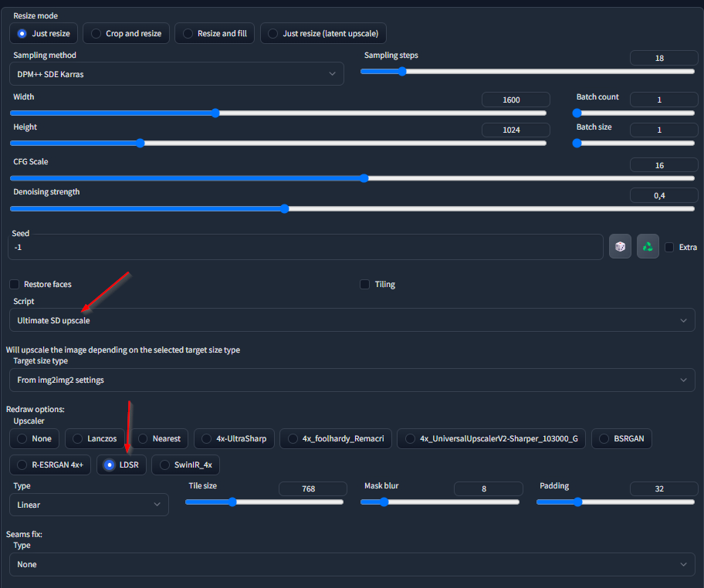Adjust the Sampling steps slider
This screenshot has width=704, height=588.
(x=527, y=71)
